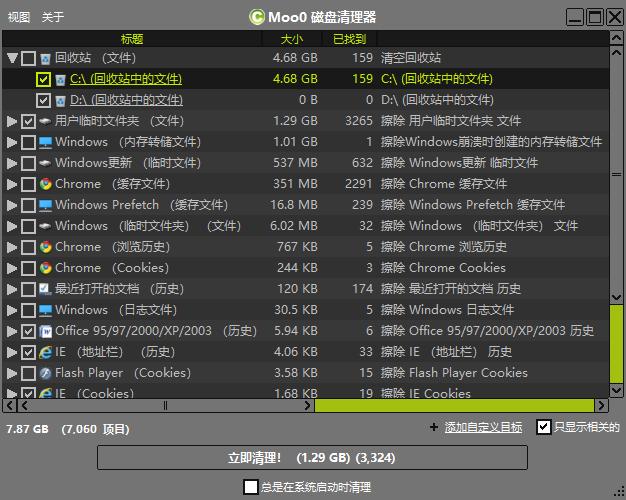
Task: Uncheck D:\ (回收站中的文件) checkbox
Action: (43, 100)
